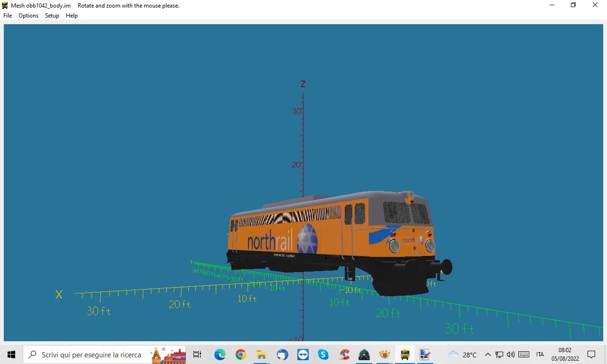Open CCleaner from taskbar
Image resolution: width=607 pixels, height=364 pixels.
tap(344, 355)
